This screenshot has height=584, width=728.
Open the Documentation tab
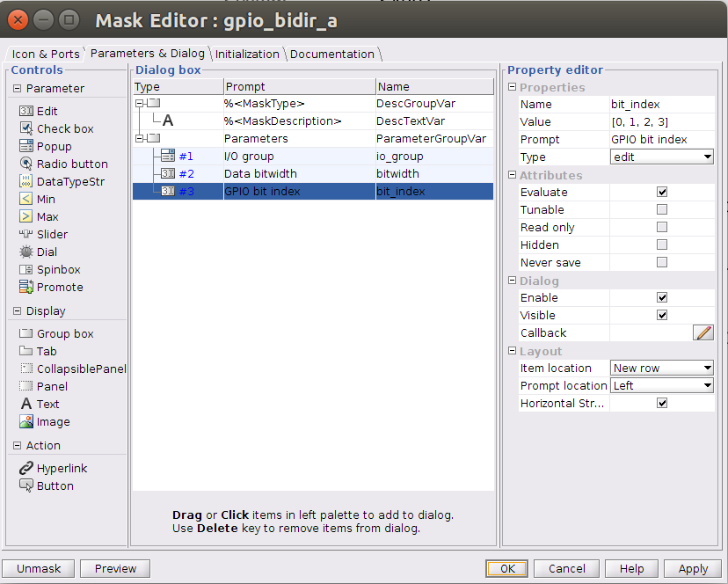click(332, 54)
